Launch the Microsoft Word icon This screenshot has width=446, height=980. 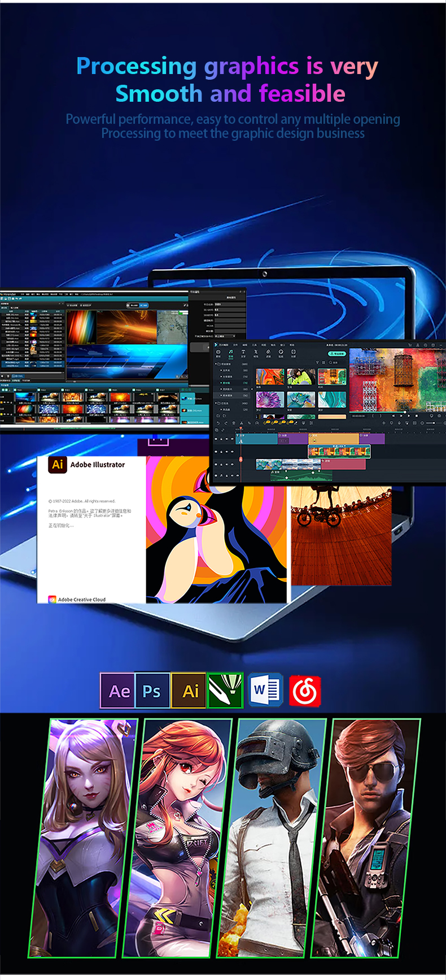click(x=265, y=690)
